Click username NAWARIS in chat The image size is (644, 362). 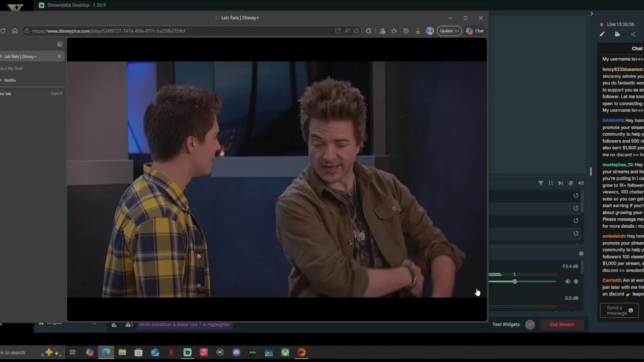pyautogui.click(x=613, y=121)
